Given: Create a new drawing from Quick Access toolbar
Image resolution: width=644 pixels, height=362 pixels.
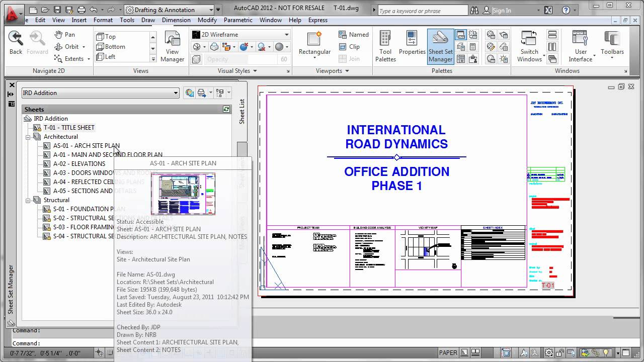Looking at the screenshot, I should (x=33, y=10).
